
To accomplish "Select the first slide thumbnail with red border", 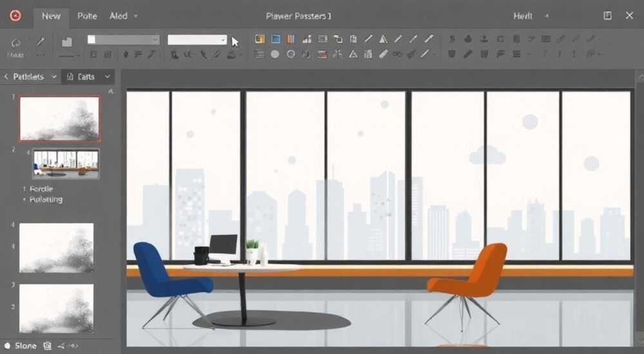I will click(59, 118).
